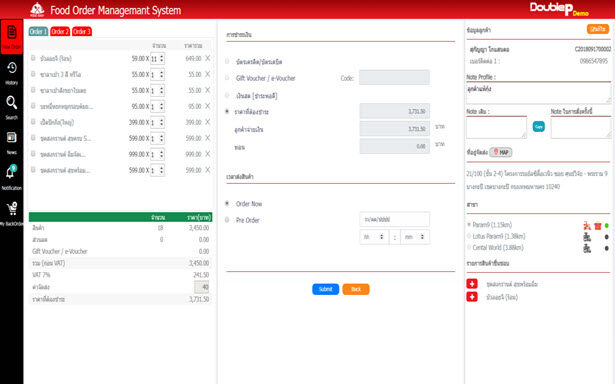
Task: Click the blue Submit button
Action: (326, 289)
